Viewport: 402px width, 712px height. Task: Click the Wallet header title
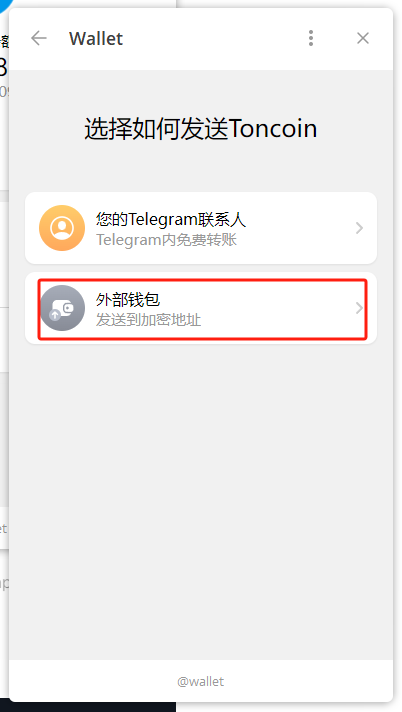tap(96, 39)
